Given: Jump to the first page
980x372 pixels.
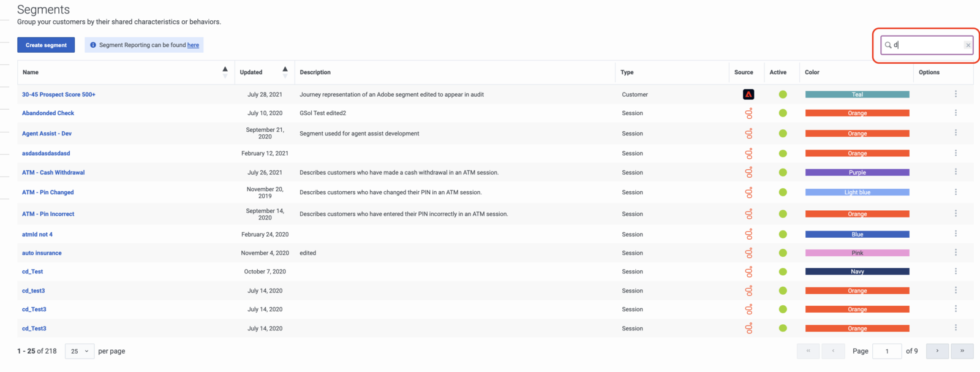Looking at the screenshot, I should pyautogui.click(x=809, y=351).
